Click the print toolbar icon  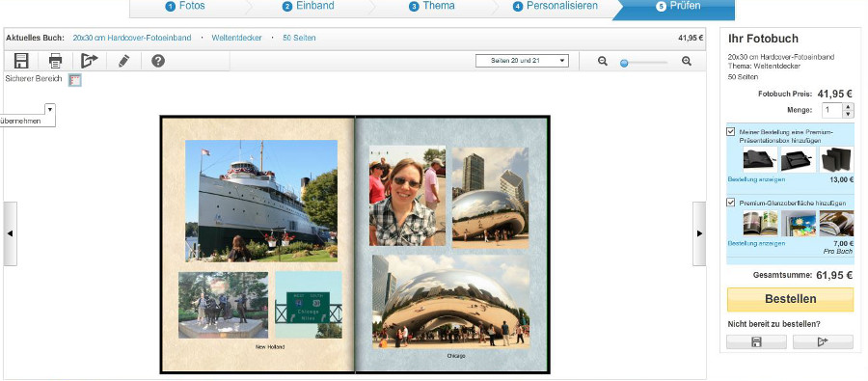pos(55,61)
